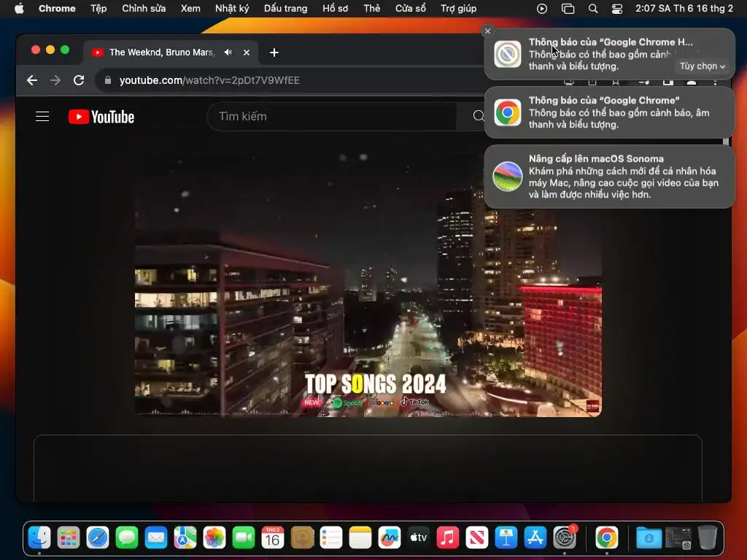Image resolution: width=747 pixels, height=560 pixels.
Task: Open the Chrome menu in menu bar
Action: click(57, 9)
